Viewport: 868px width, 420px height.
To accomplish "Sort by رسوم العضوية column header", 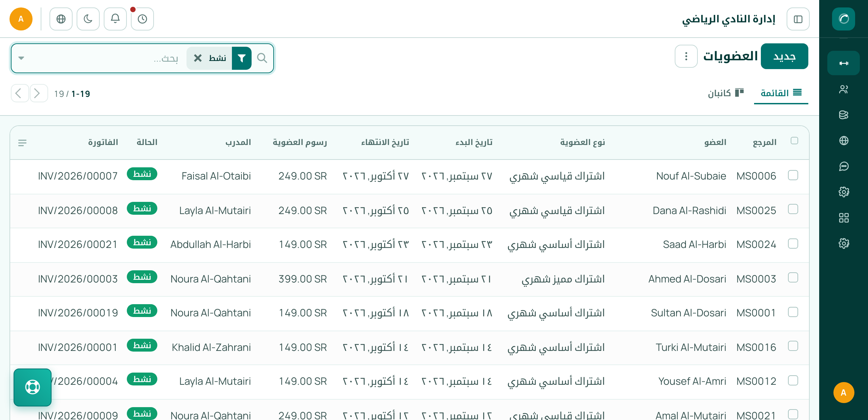I will pyautogui.click(x=300, y=142).
